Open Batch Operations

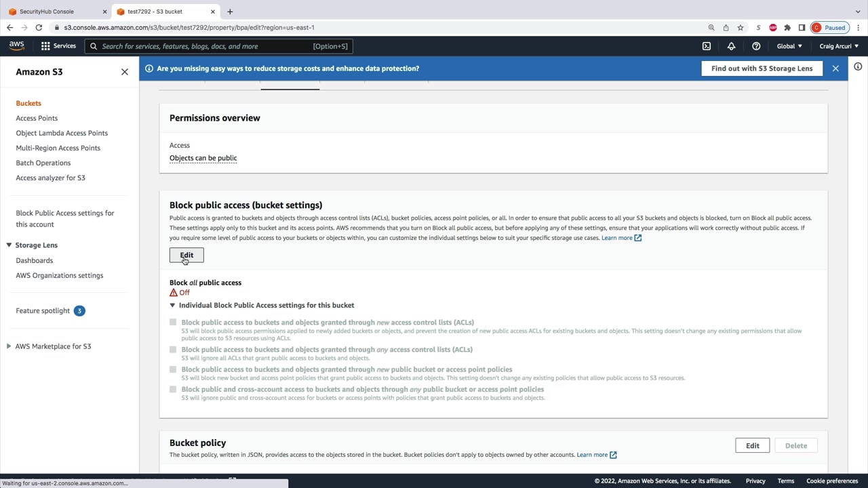(x=43, y=163)
